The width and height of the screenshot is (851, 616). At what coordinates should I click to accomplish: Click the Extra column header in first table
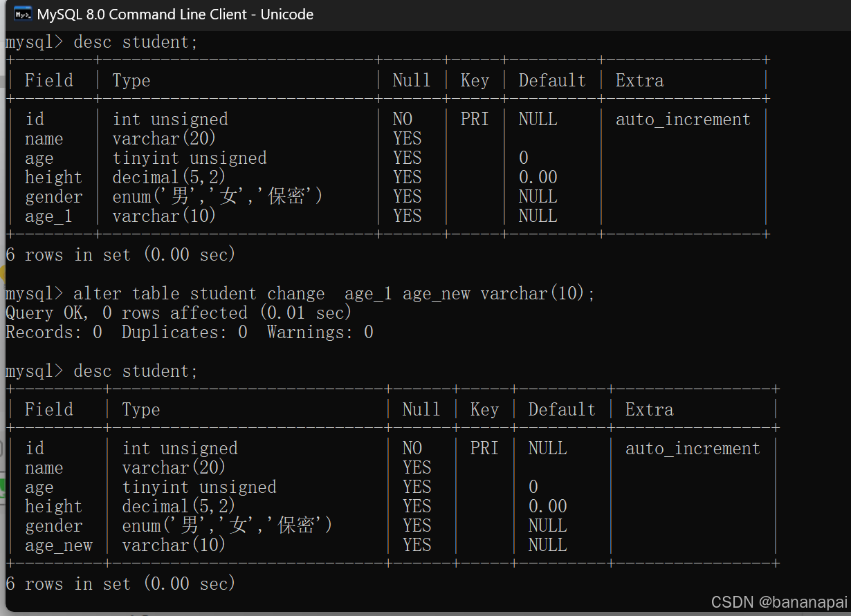[x=639, y=81]
